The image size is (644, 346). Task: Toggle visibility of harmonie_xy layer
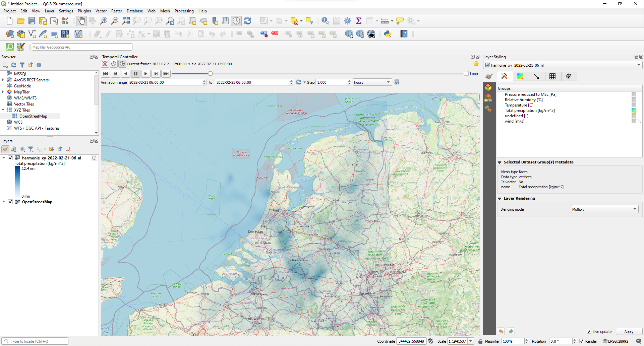(x=10, y=158)
